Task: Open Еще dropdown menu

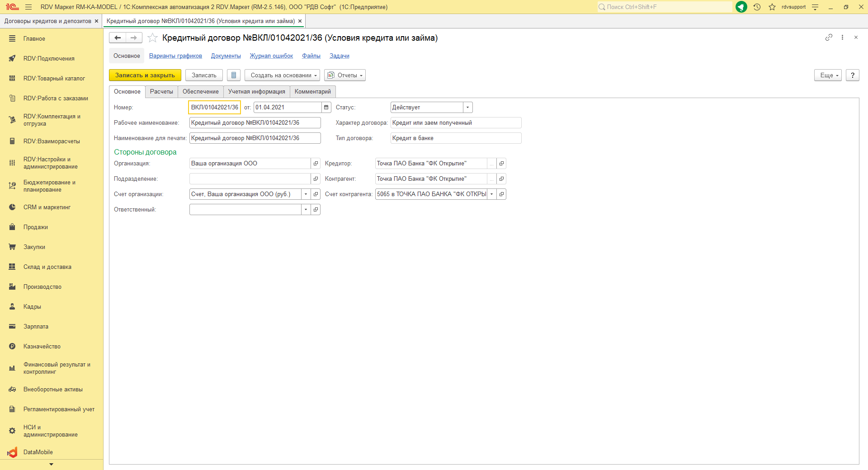Action: pos(828,75)
